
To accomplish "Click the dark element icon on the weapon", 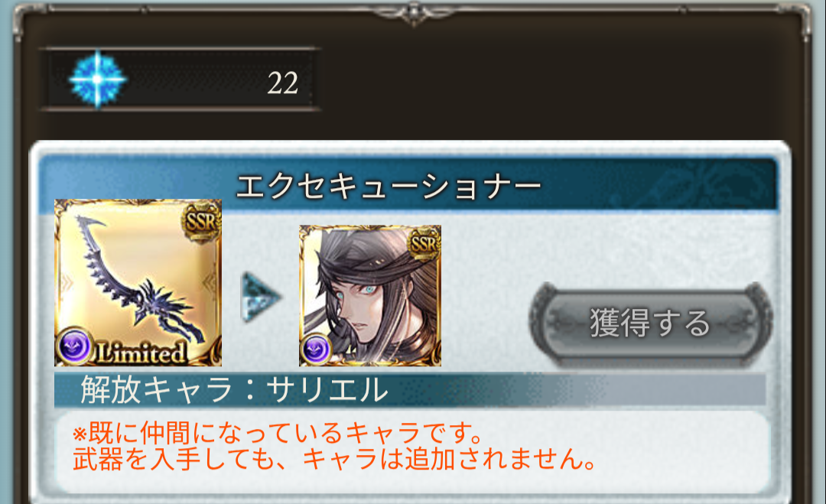I will 73,346.
